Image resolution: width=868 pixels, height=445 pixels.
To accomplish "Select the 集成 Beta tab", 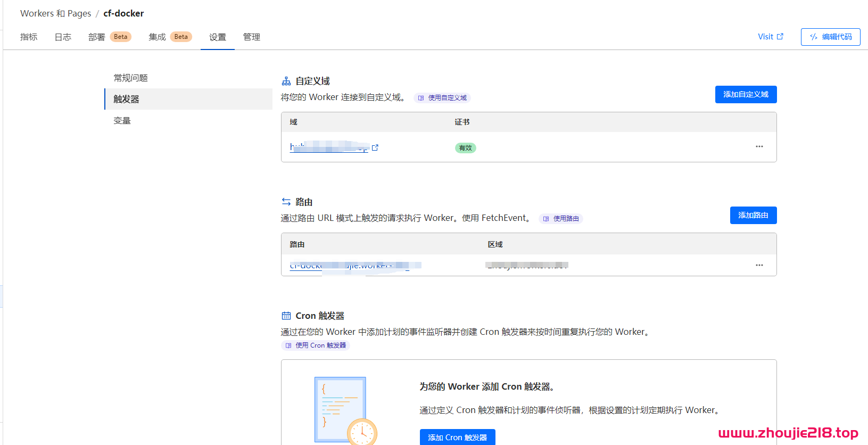I will click(170, 37).
